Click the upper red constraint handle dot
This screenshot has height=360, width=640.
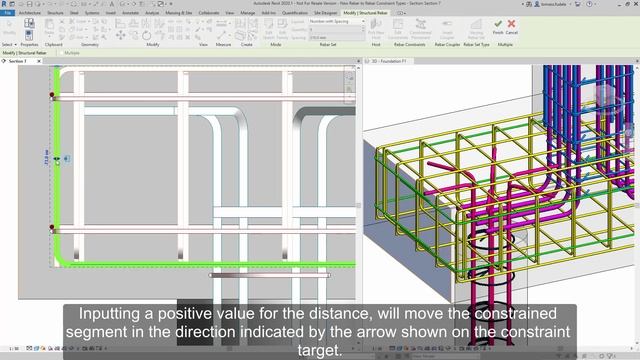52,95
